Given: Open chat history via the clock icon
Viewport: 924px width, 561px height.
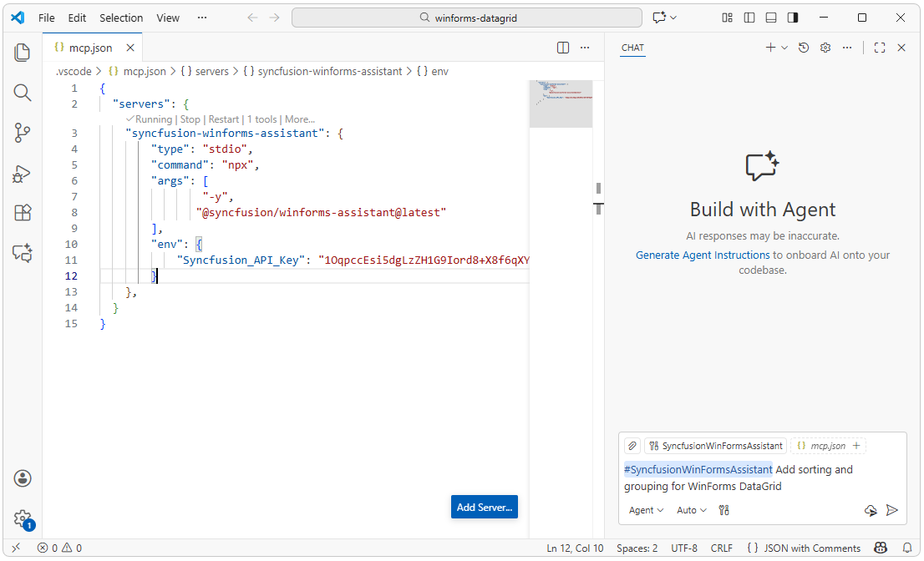Looking at the screenshot, I should [803, 48].
